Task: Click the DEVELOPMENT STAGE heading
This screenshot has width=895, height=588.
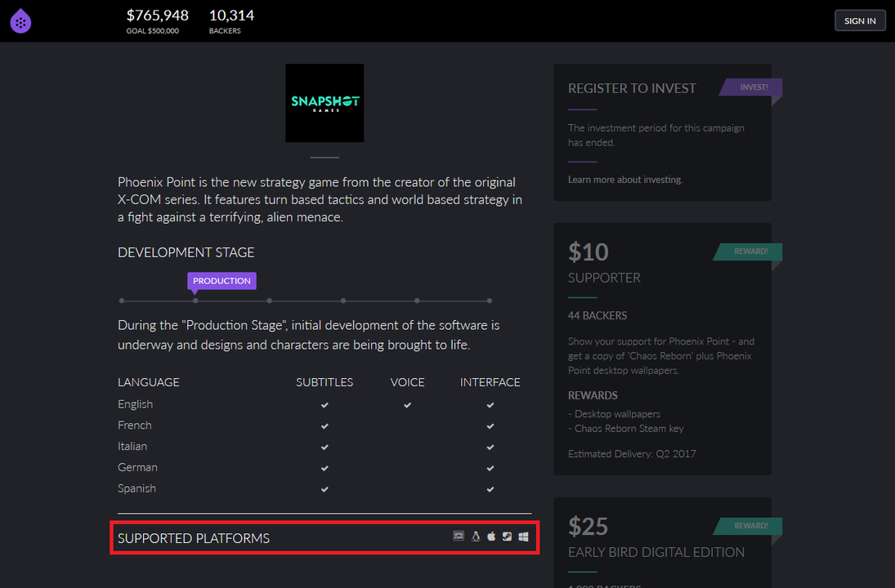Action: pyautogui.click(x=186, y=252)
